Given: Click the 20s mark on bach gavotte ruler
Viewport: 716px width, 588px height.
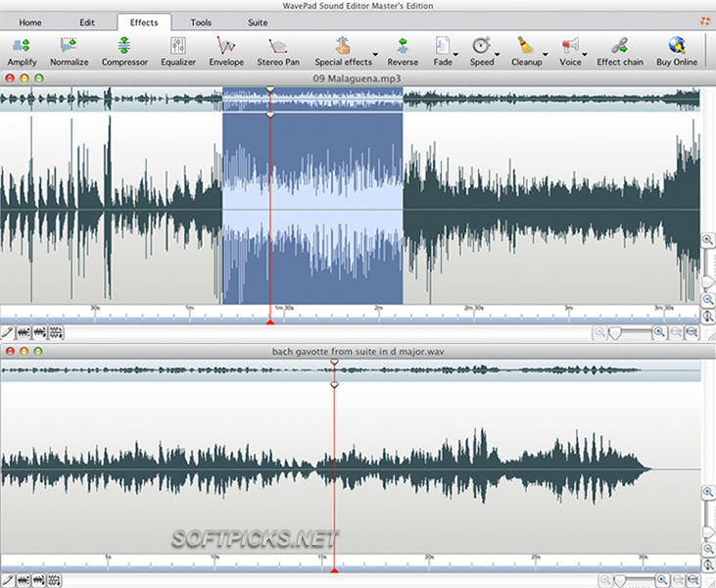Looking at the screenshot, I should click(x=429, y=557).
